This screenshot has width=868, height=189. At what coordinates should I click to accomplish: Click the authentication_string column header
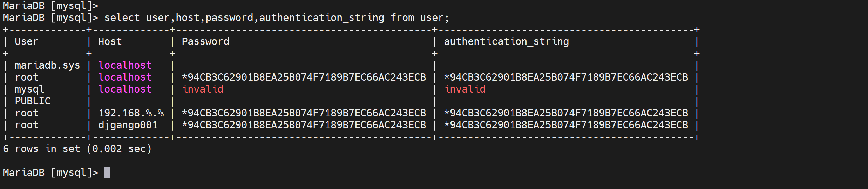tap(506, 41)
